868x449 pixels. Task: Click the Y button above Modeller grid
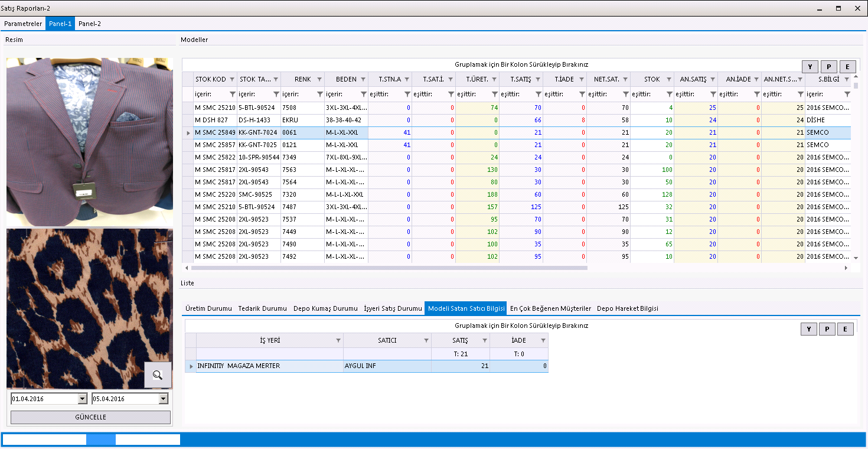click(x=810, y=67)
